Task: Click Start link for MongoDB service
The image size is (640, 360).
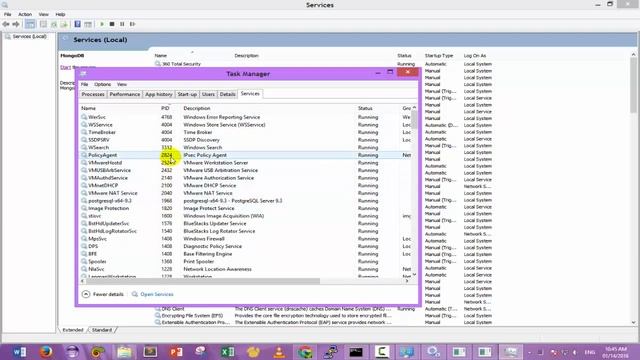Action: tap(65, 67)
